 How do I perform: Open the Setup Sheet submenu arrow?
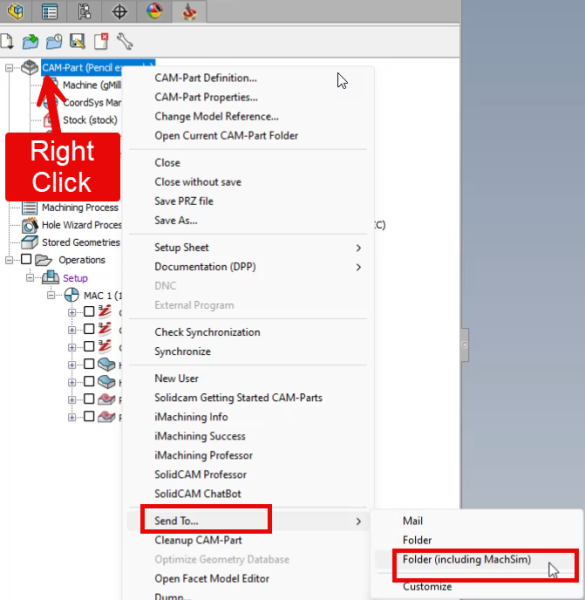[358, 248]
